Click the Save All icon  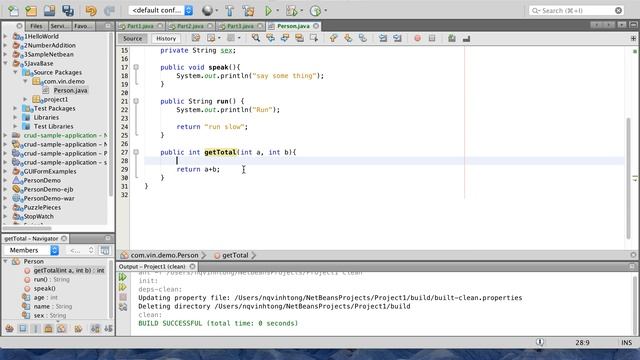(68, 11)
